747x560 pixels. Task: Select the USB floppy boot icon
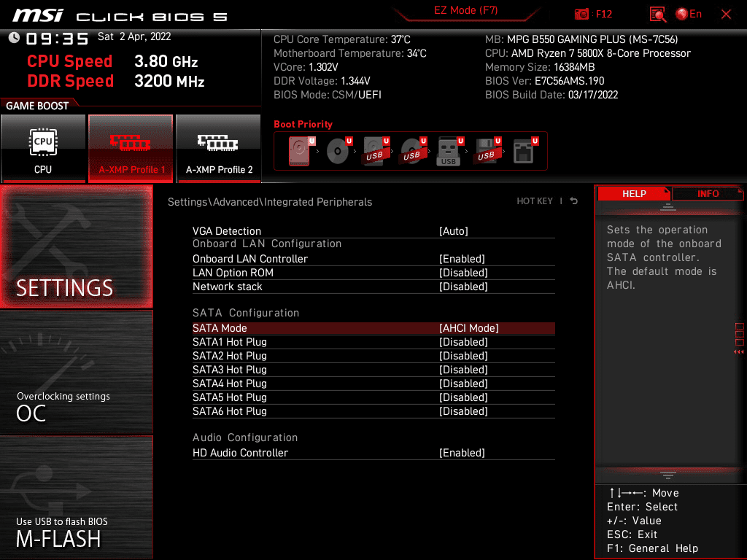[x=487, y=151]
